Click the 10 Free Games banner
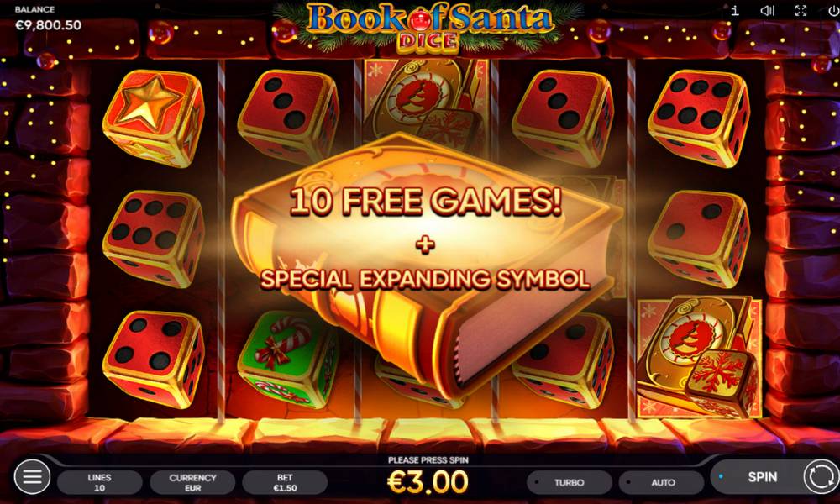Image resolution: width=840 pixels, height=504 pixels. click(426, 202)
